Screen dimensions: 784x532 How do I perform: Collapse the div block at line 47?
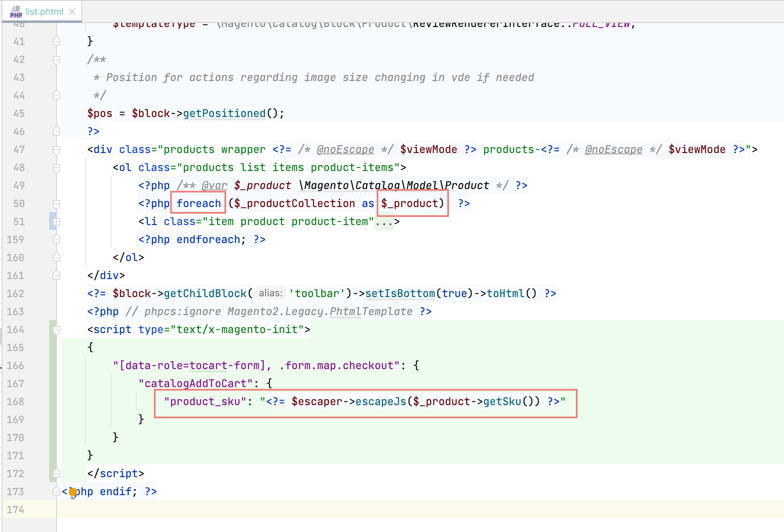click(x=57, y=149)
